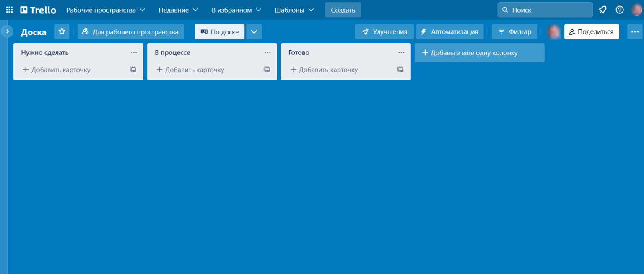The height and width of the screenshot is (274, 644).
Task: Star the board with the star icon
Action: click(62, 31)
